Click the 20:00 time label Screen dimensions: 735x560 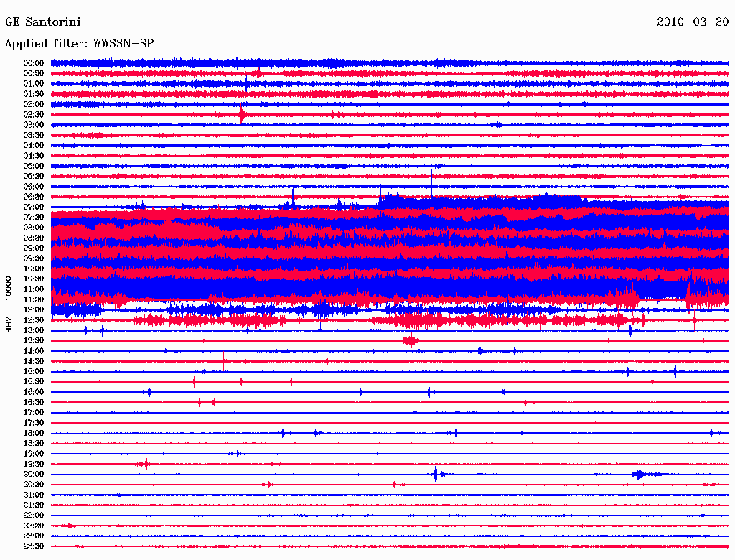tap(34, 474)
